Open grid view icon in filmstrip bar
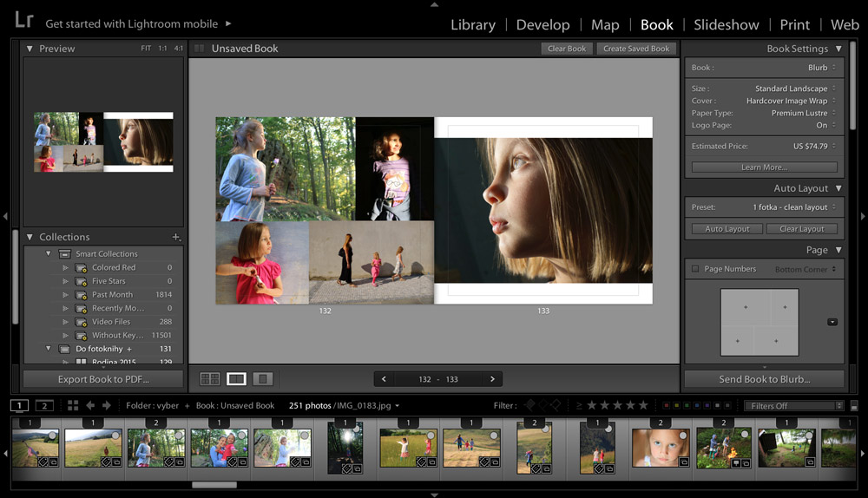This screenshot has height=498, width=868. pos(73,405)
